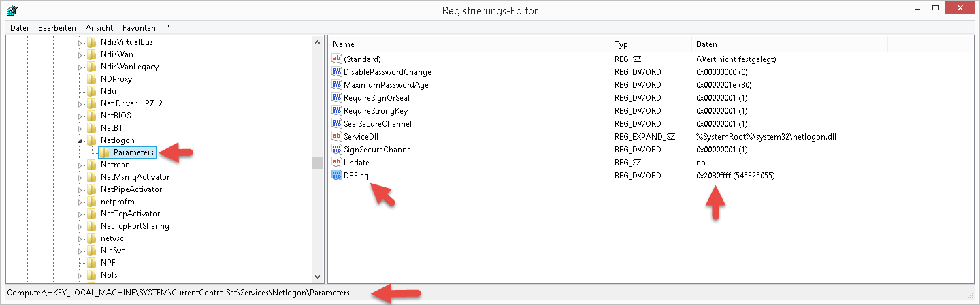Viewport: 980px width, 305px height.
Task: Collapse the Netlogon tree node
Action: (80, 140)
